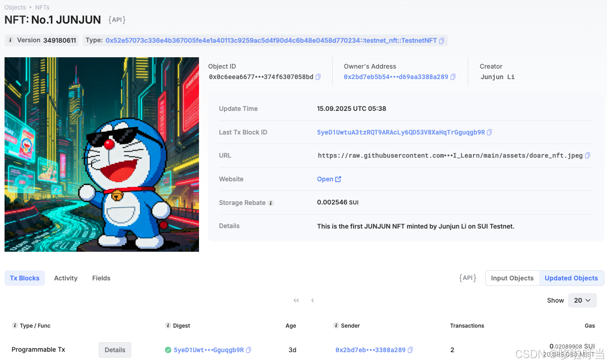Click the info icon next to Version
The width and height of the screenshot is (607, 364).
(11, 40)
